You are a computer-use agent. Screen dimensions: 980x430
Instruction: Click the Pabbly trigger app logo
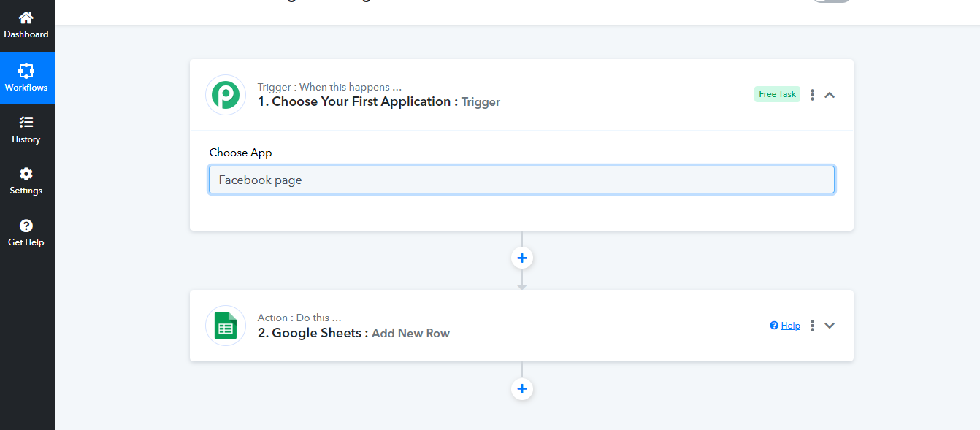click(226, 95)
